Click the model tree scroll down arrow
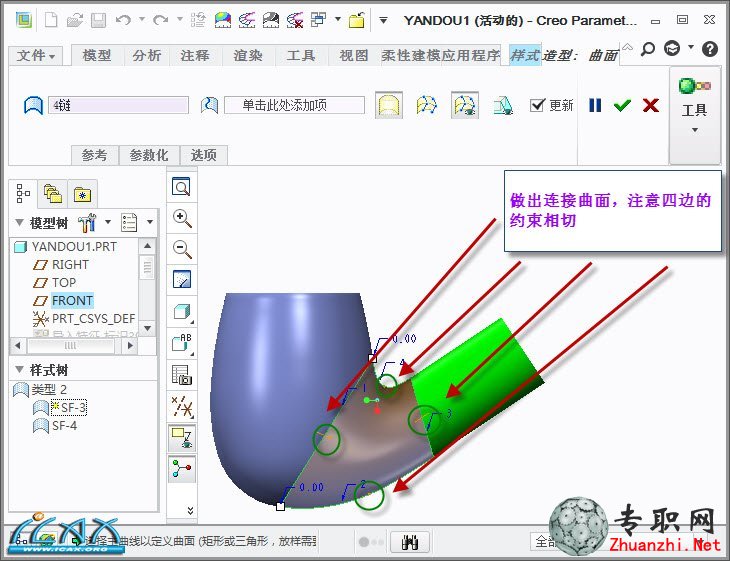Image resolution: width=730 pixels, height=561 pixels. click(x=147, y=328)
